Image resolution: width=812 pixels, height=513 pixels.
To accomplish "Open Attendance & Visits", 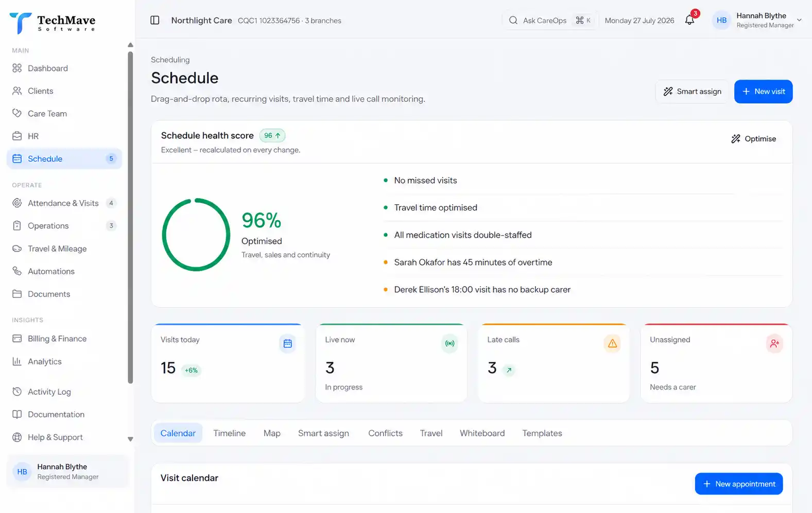I will pyautogui.click(x=64, y=203).
